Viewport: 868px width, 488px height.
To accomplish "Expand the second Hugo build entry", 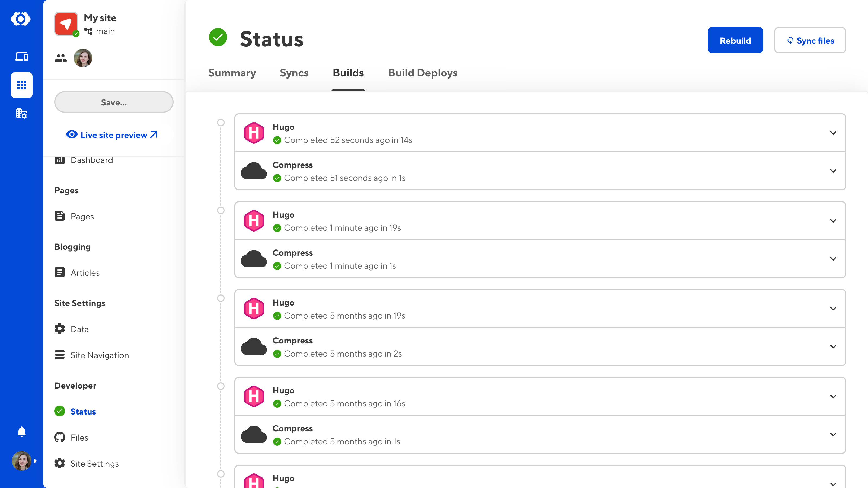I will click(x=834, y=220).
